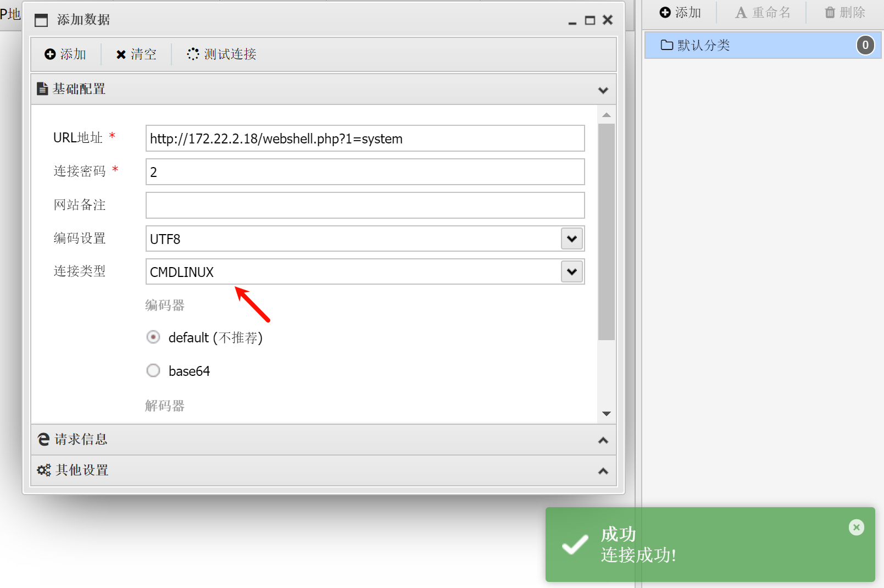
Task: Click the 添加 category plus icon on right
Action: 665,13
